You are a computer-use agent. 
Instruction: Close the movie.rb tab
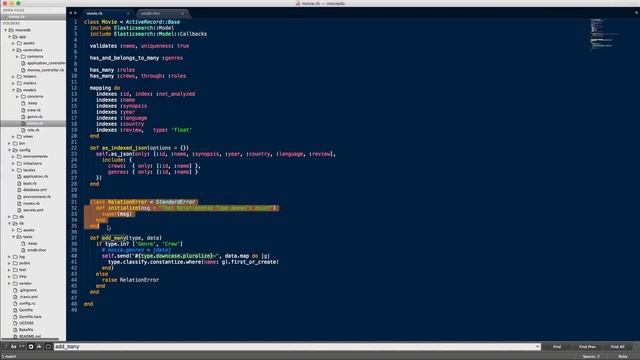pos(128,13)
